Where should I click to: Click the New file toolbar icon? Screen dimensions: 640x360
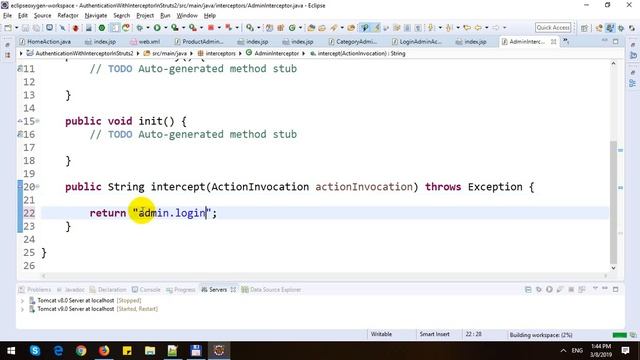(x=8, y=28)
